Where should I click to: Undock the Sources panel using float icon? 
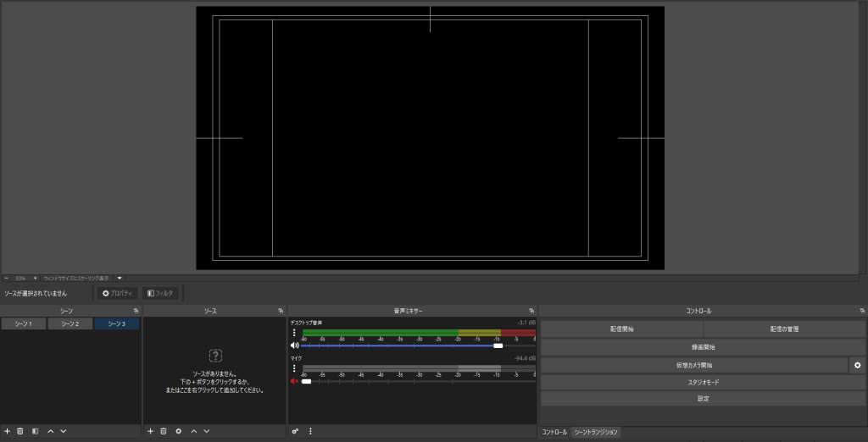click(x=280, y=311)
